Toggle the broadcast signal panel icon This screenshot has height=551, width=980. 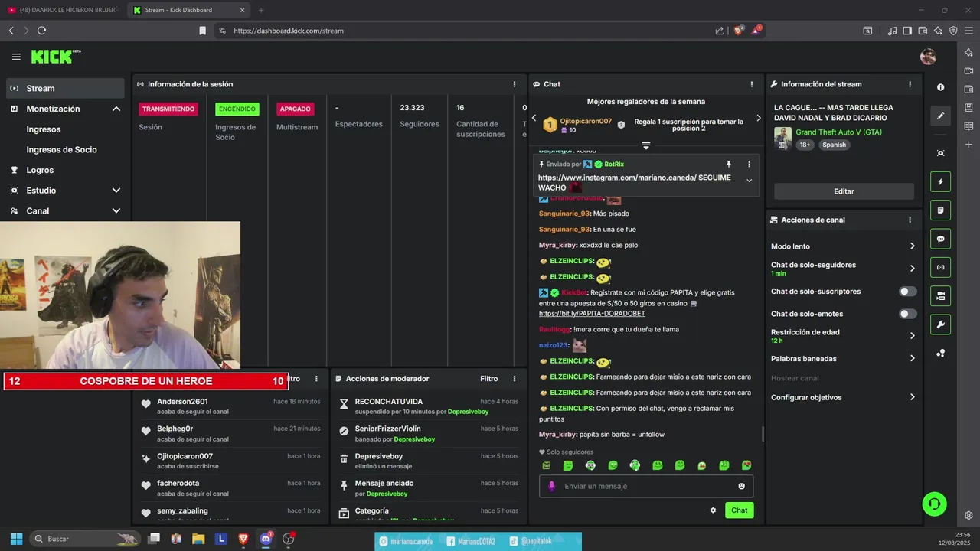(x=940, y=267)
